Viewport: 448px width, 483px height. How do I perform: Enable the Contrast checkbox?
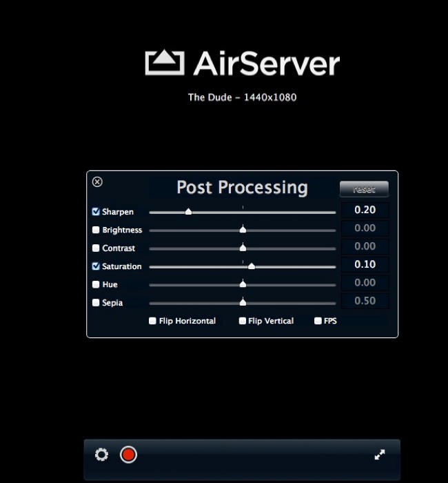[x=96, y=248]
